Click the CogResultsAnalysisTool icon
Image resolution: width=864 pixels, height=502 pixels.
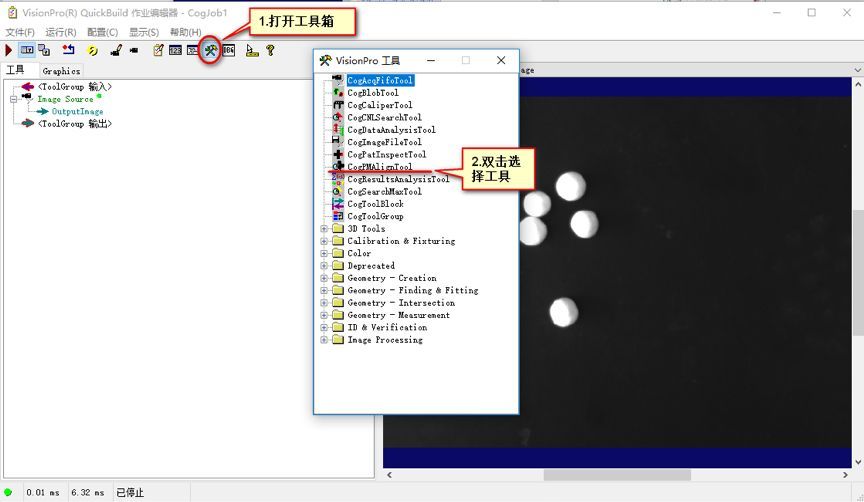point(338,179)
